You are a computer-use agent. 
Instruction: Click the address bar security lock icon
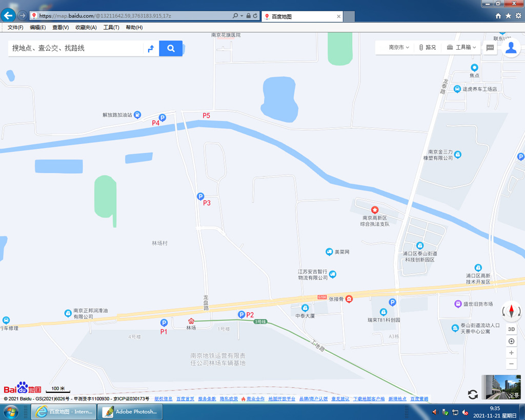[249, 16]
